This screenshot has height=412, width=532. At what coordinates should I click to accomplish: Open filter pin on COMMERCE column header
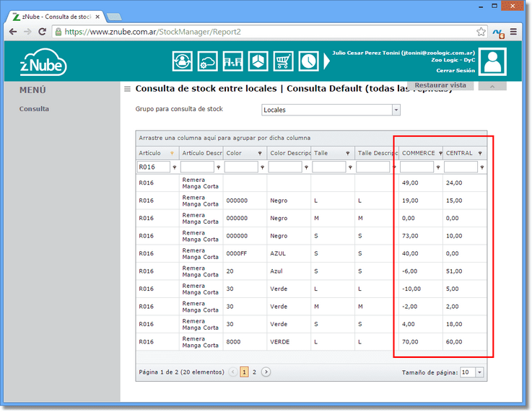point(440,153)
